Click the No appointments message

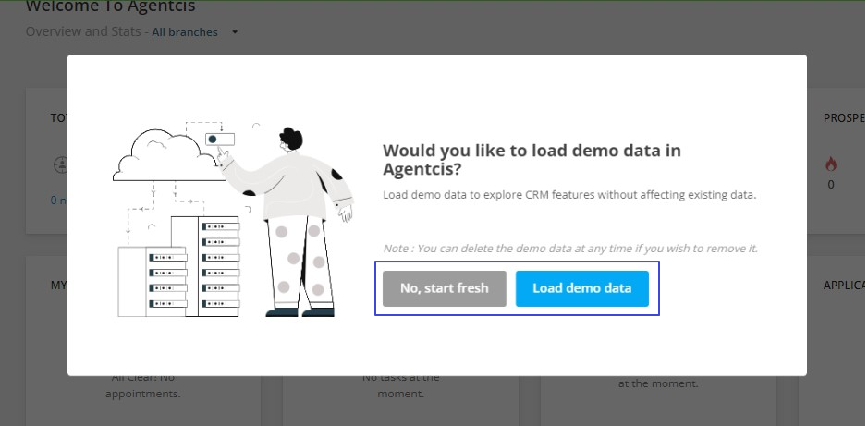tap(143, 385)
